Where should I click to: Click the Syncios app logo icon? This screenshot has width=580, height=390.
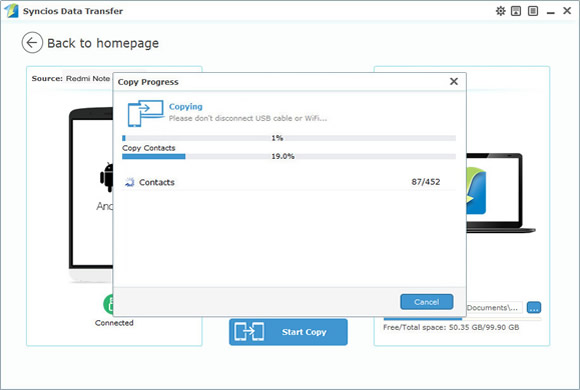(x=11, y=11)
